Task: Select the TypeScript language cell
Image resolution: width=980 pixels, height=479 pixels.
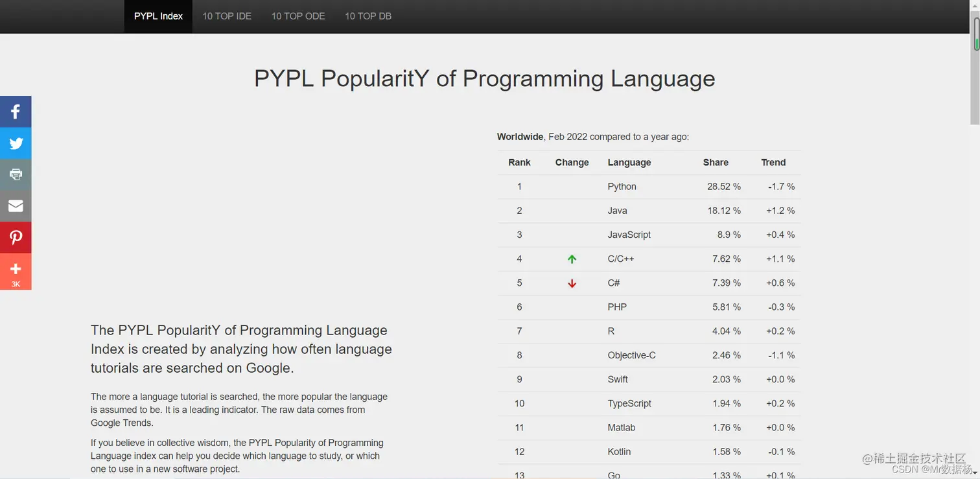Action: (x=629, y=403)
